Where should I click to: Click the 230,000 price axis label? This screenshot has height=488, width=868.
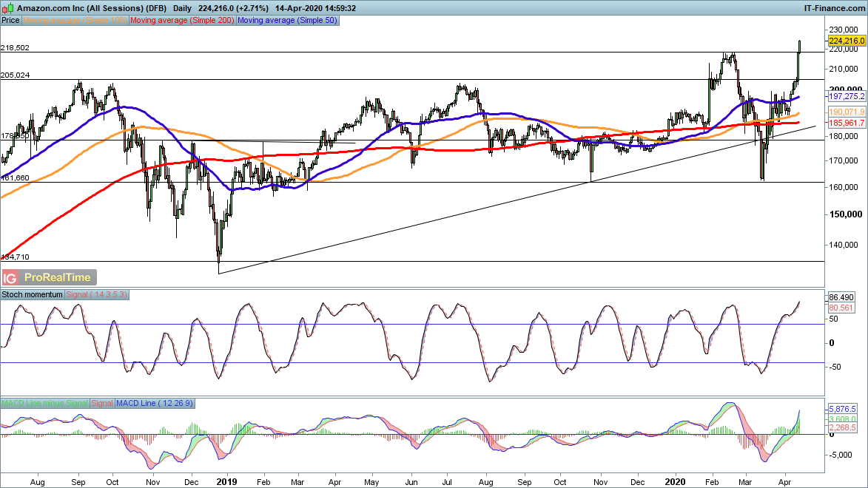844,30
